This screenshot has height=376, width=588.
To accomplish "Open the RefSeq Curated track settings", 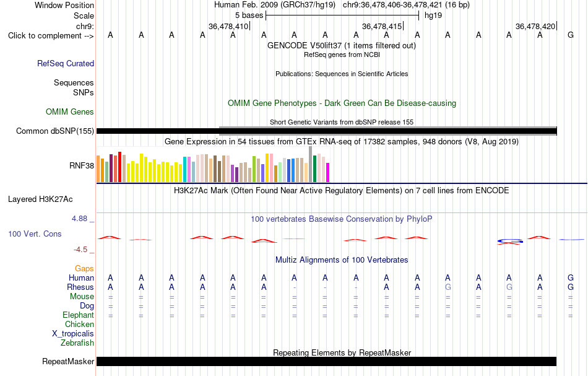I will point(65,63).
